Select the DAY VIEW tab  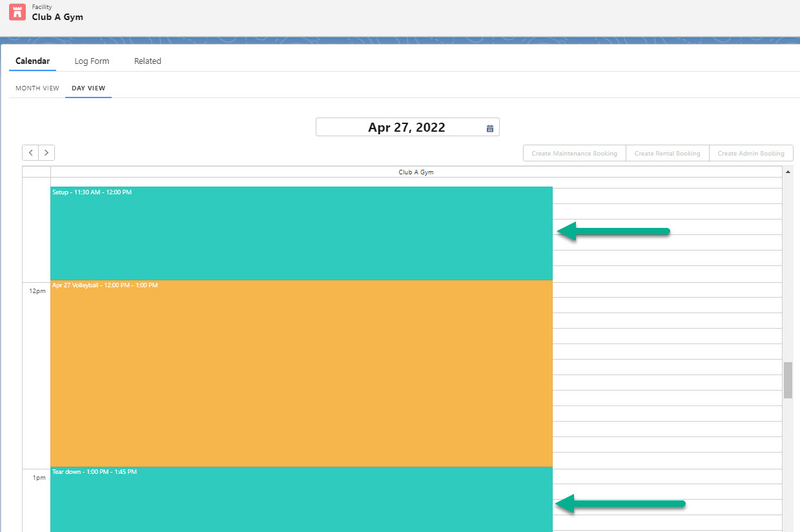click(88, 88)
